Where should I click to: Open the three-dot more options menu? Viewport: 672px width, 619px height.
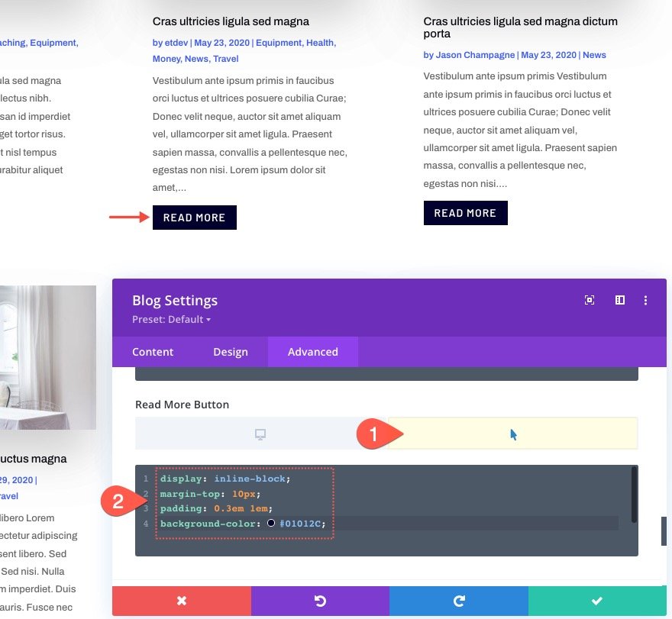click(645, 300)
